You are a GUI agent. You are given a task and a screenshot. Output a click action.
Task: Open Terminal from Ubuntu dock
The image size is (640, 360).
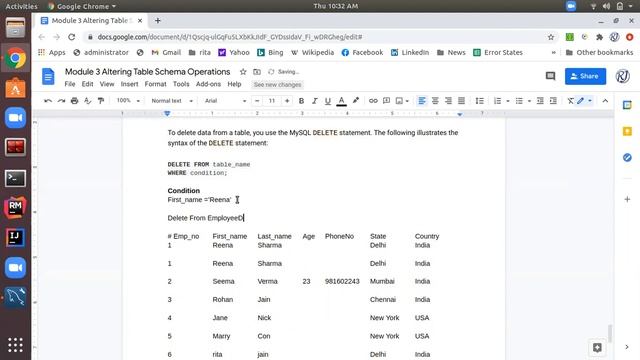tap(16, 178)
